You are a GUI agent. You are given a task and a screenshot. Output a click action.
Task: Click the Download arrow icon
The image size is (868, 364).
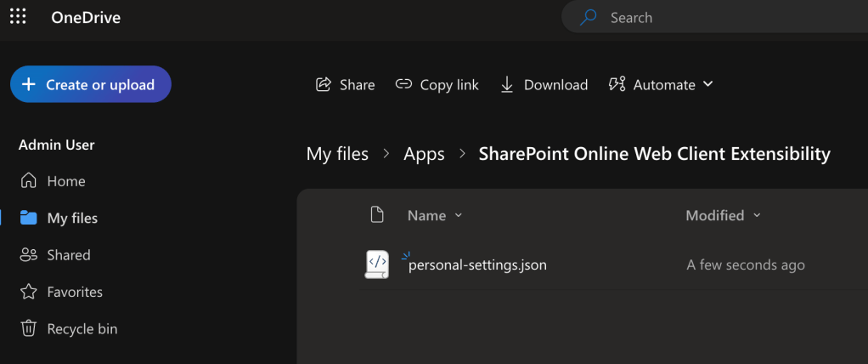click(x=507, y=84)
